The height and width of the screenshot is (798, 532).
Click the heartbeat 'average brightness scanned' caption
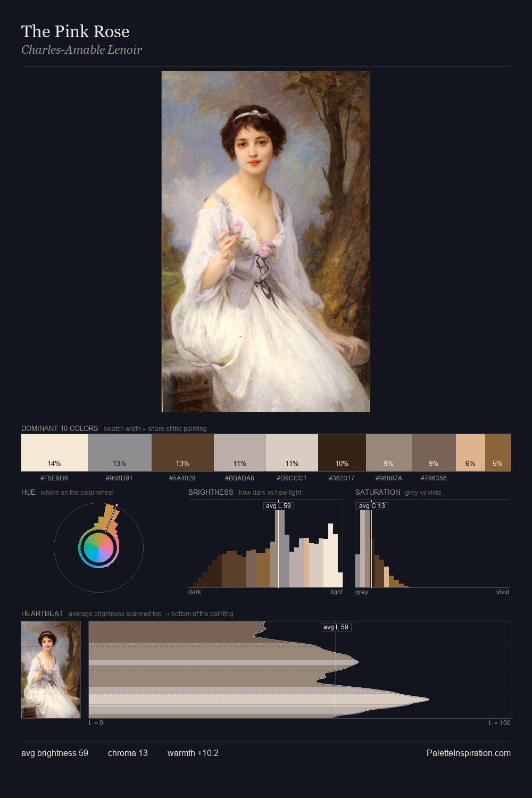[x=151, y=614]
